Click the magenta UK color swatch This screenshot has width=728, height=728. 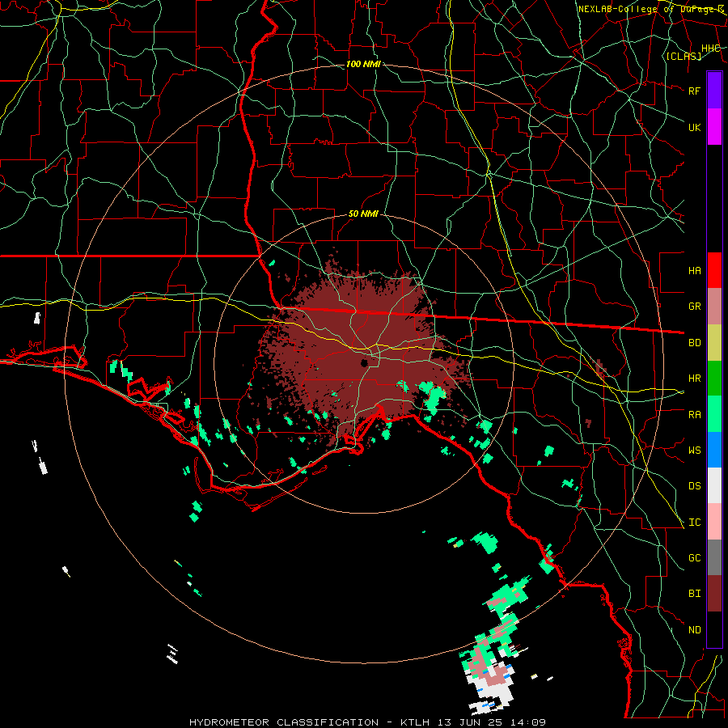(714, 127)
